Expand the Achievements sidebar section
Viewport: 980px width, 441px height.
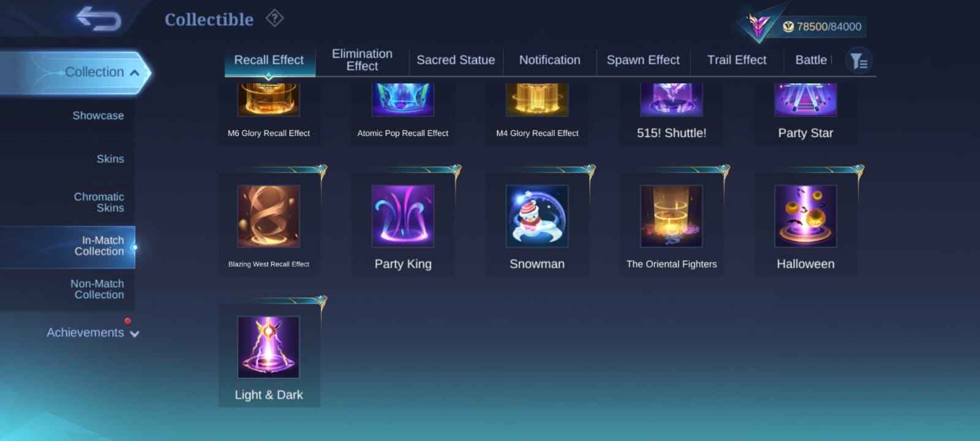93,333
